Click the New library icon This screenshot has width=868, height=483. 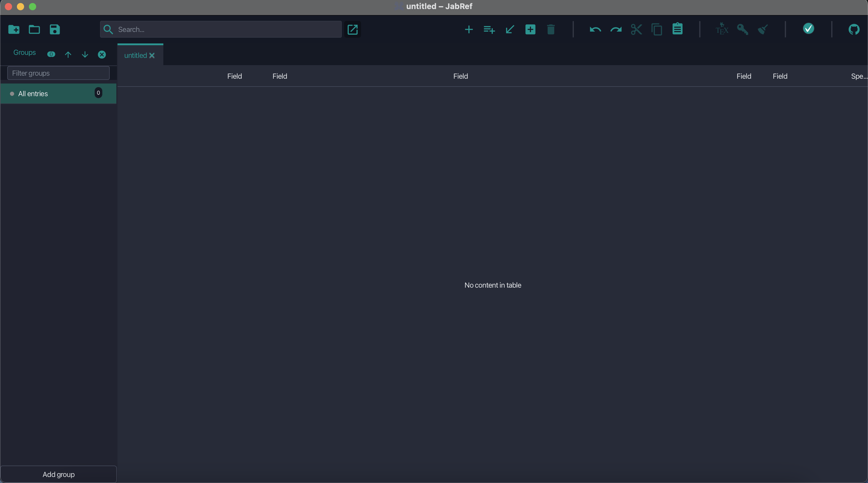[x=14, y=29]
